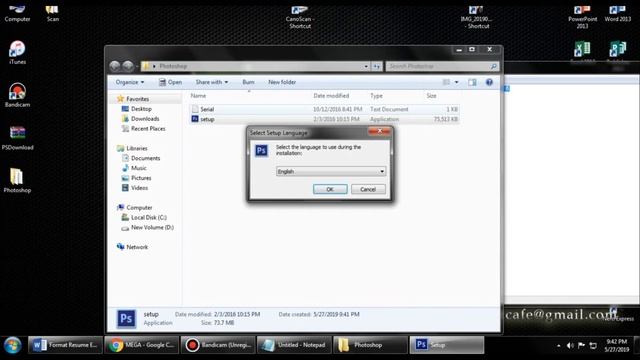Image resolution: width=640 pixels, height=360 pixels.
Task: Switch to Setup taskbar item
Action: pyautogui.click(x=447, y=345)
